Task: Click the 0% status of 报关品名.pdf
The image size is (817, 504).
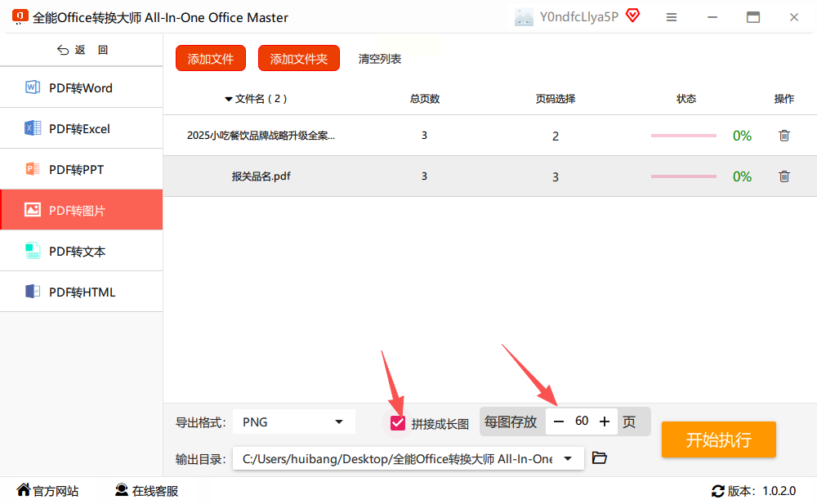Action: 742,176
